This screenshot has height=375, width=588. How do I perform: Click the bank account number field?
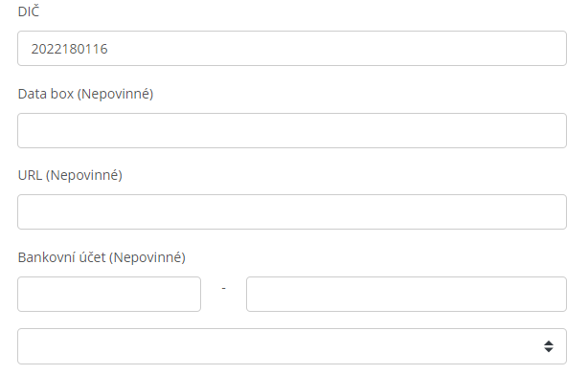(406, 295)
